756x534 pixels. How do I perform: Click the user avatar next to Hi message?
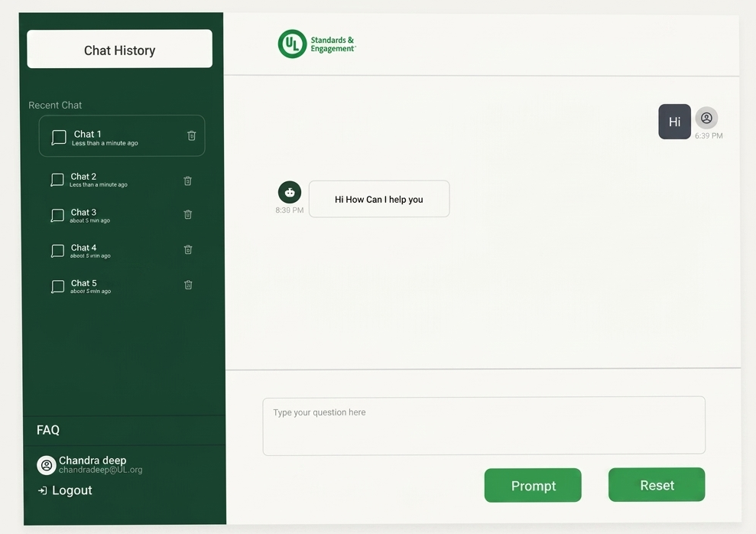point(706,118)
